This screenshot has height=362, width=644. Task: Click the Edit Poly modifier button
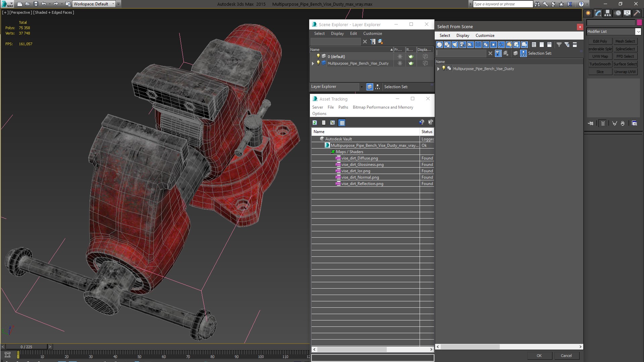[x=600, y=41]
